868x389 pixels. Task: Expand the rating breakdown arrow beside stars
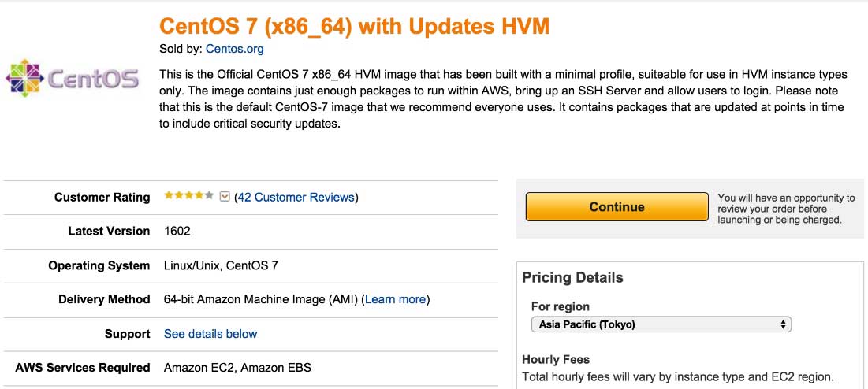(x=225, y=197)
